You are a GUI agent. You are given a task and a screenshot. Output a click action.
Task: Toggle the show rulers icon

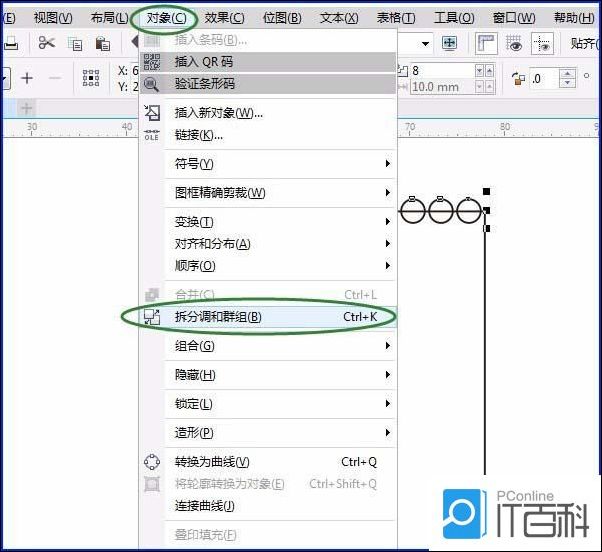[486, 43]
